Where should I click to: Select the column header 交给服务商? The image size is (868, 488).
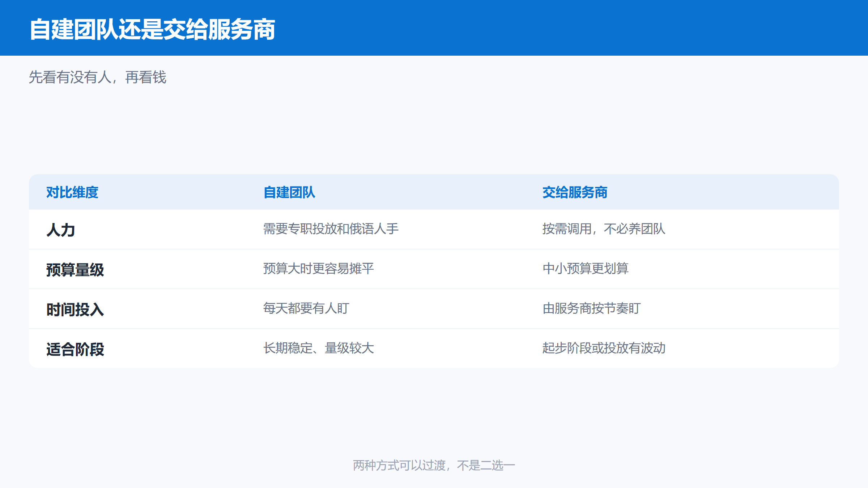pyautogui.click(x=575, y=192)
